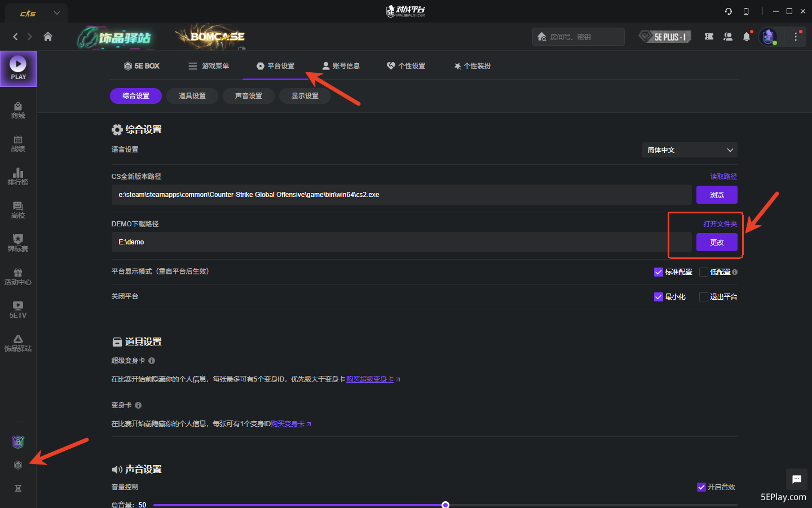Open the 简体中文 language dropdown
The image size is (812, 508).
[690, 150]
